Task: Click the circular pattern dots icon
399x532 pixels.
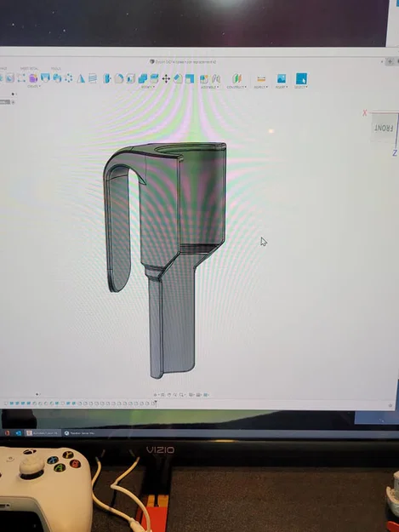Action: coord(69,78)
